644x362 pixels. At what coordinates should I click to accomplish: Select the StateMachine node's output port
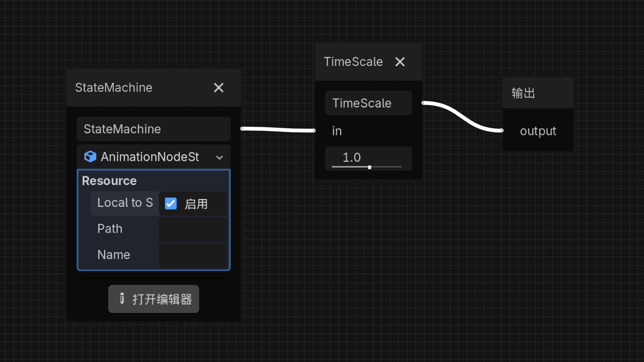242,129
